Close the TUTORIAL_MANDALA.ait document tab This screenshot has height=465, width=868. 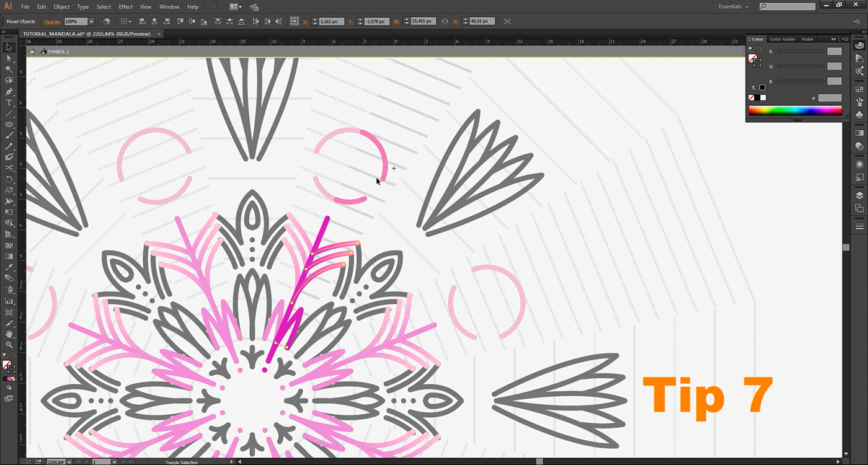(160, 34)
